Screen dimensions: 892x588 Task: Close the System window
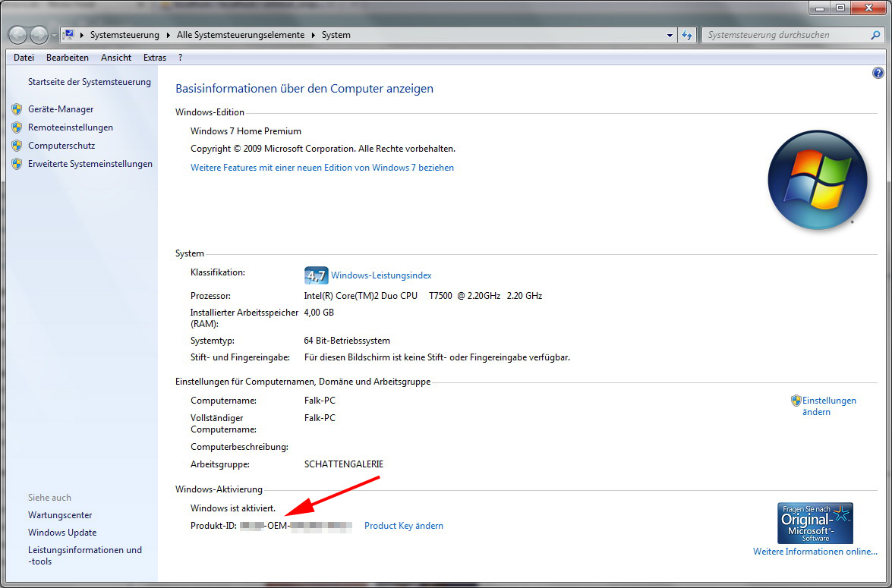point(869,8)
